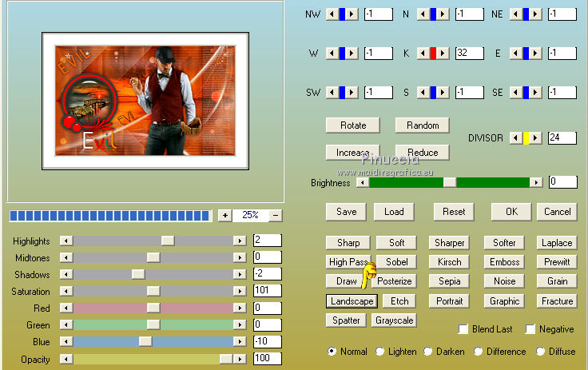Increase K value with right arrow

pyautogui.click(x=443, y=54)
